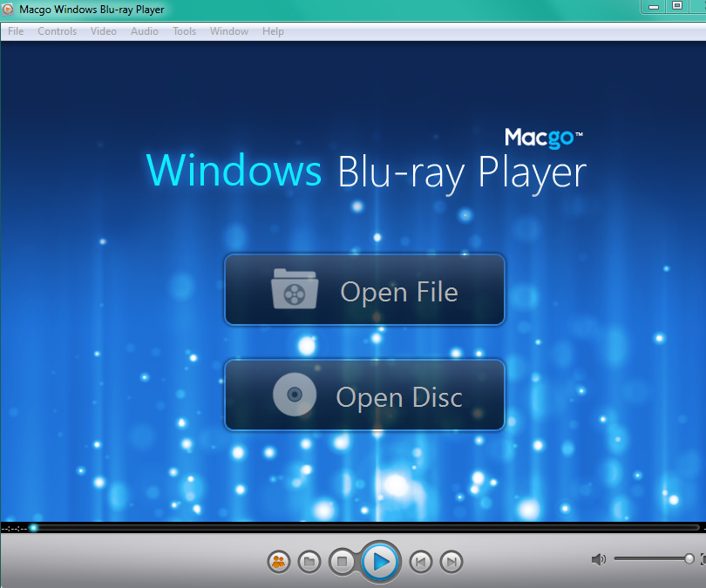Screen dimensions: 706x588
Task: Click the share/people icon in control bar
Action: (279, 562)
